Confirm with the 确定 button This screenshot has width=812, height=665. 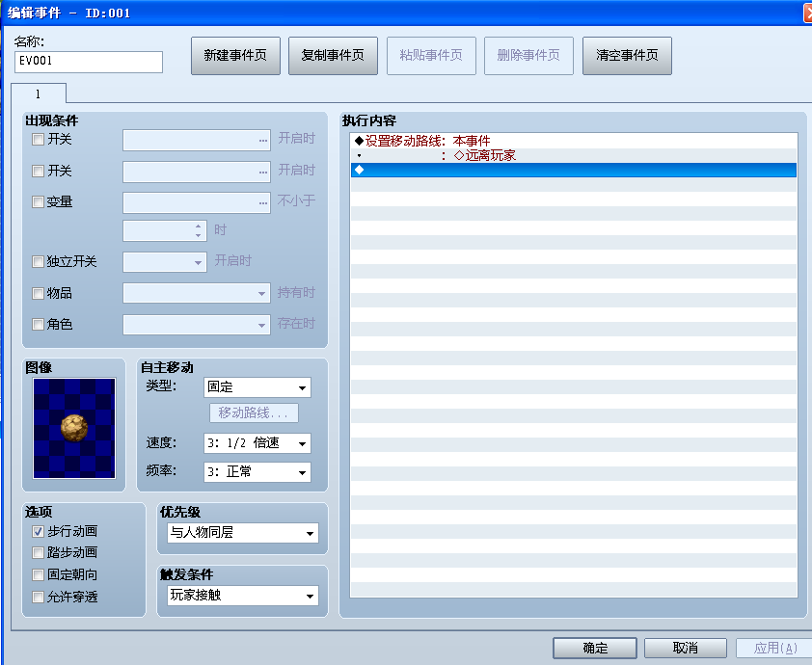coord(595,648)
